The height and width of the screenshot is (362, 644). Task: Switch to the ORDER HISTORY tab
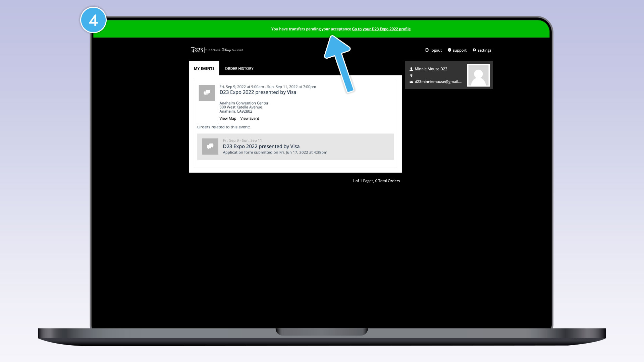239,68
